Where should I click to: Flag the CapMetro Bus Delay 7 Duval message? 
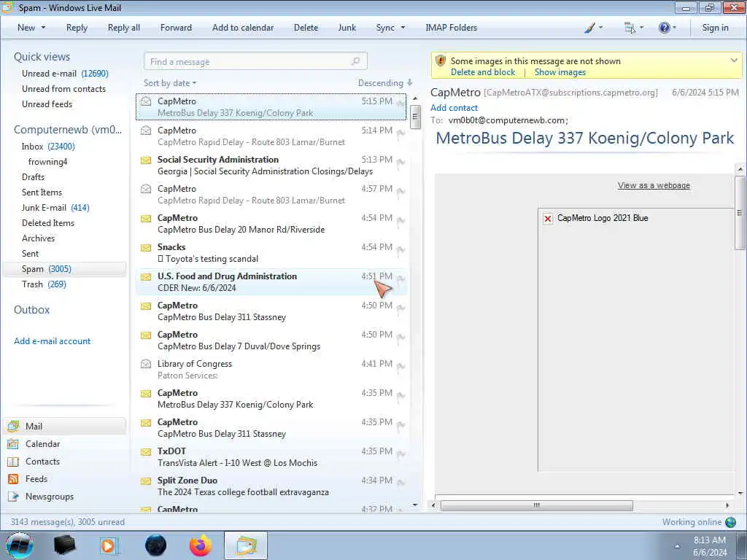400,338
